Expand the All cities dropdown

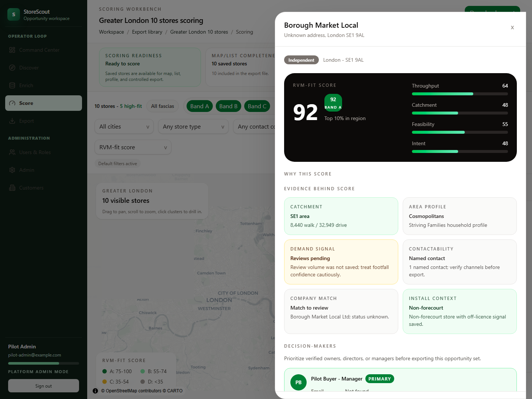(x=124, y=126)
